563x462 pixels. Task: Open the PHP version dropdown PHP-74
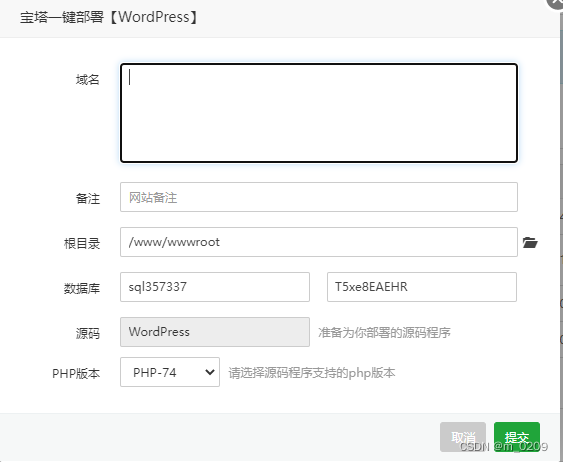coord(170,372)
